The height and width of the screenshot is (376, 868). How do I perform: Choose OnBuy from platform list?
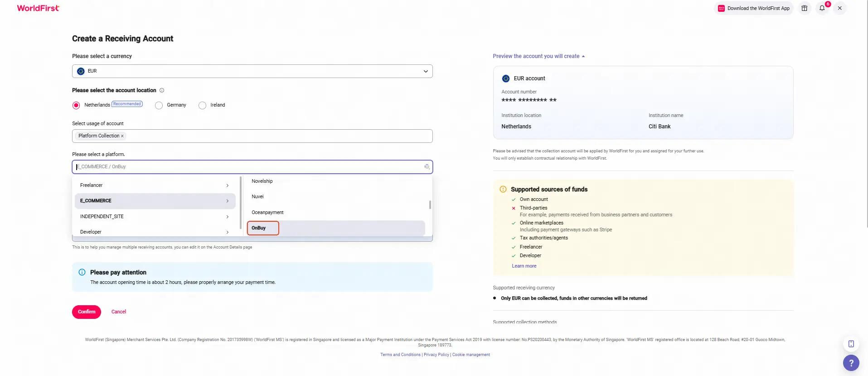336,228
